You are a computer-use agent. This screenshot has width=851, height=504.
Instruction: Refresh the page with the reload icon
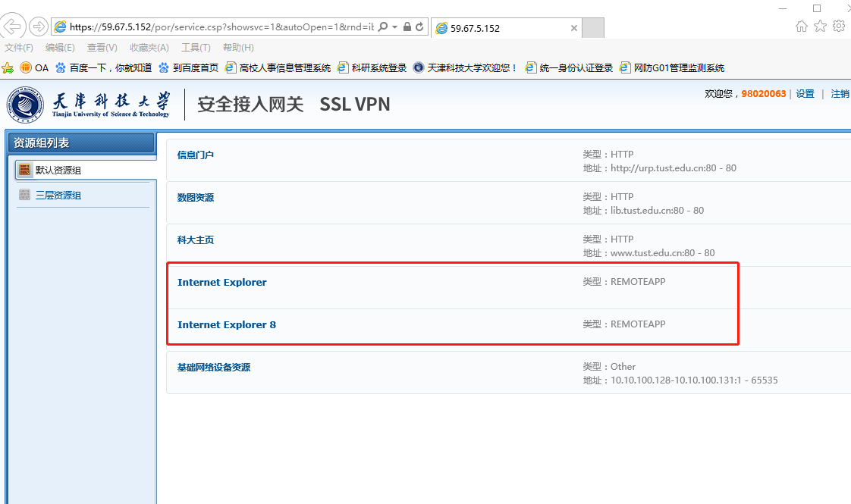coord(420,27)
